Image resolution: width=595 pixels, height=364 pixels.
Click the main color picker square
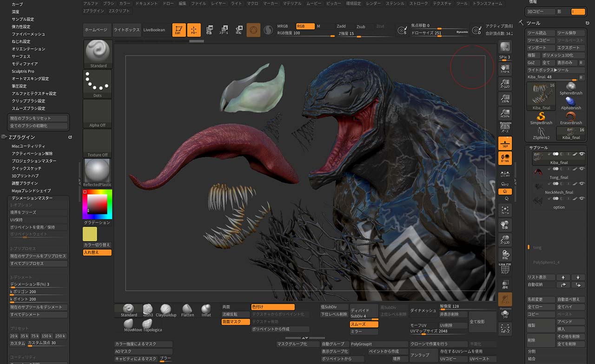[x=97, y=204]
